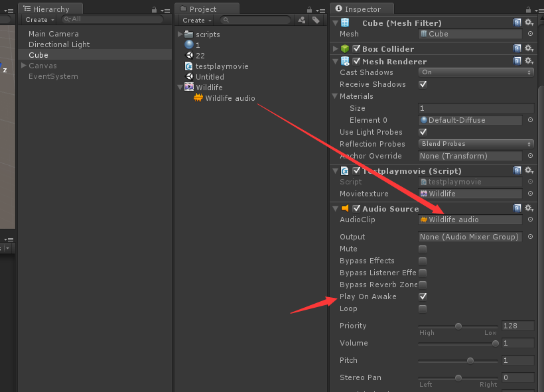Enable Loop on the Audio Source
Screen dimensions: 544x392
[x=423, y=308]
